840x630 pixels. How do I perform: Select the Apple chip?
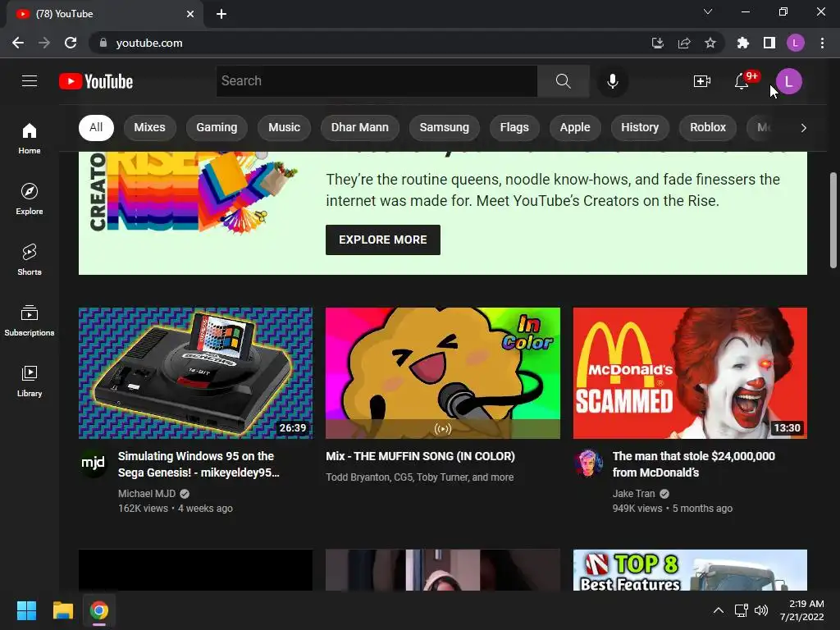coord(575,127)
